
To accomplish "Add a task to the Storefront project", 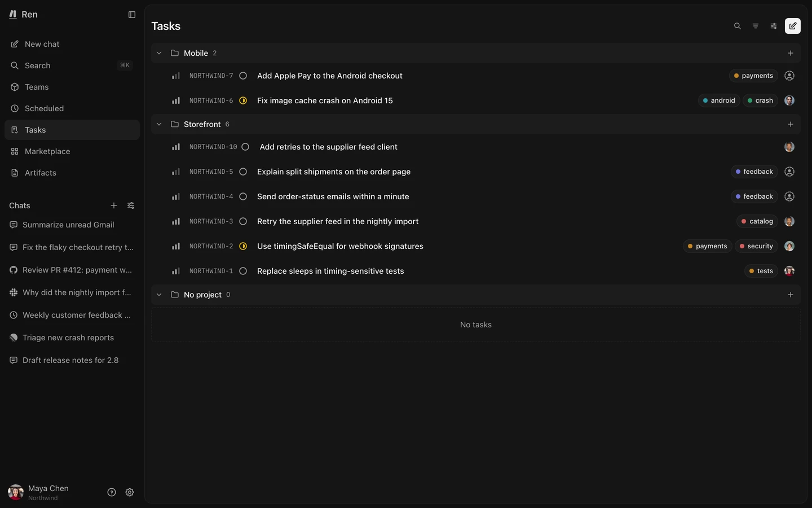I will (x=791, y=124).
